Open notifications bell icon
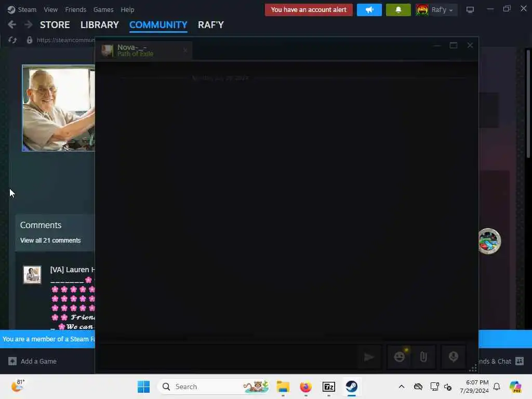The height and width of the screenshot is (399, 532). point(398,9)
